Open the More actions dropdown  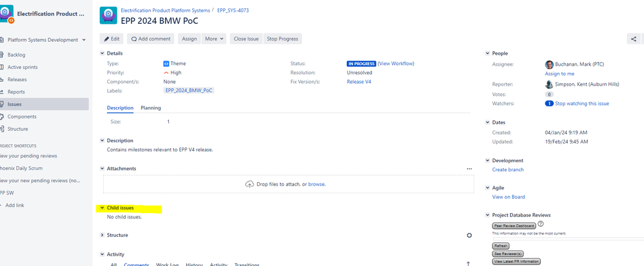click(215, 39)
